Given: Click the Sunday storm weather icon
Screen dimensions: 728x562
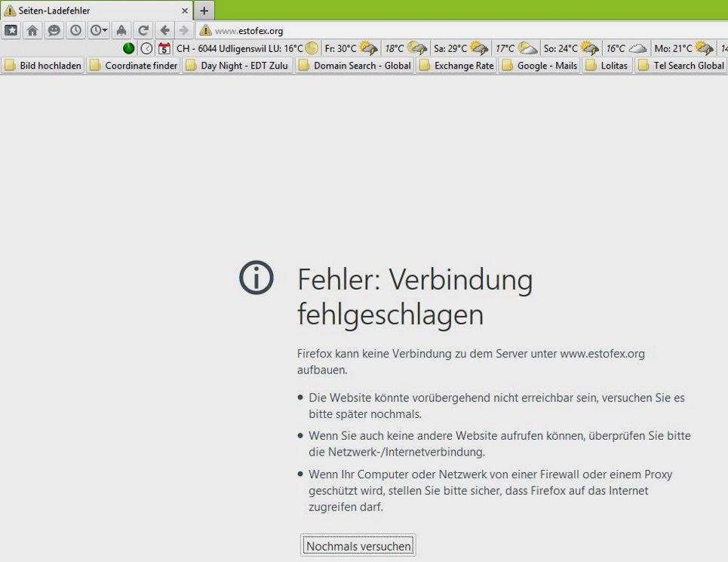Looking at the screenshot, I should (590, 48).
